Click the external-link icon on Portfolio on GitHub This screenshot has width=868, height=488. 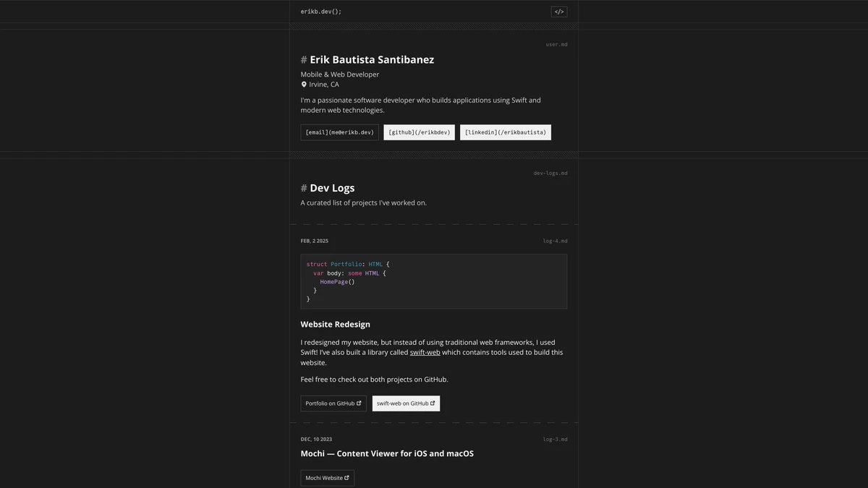pyautogui.click(x=359, y=403)
